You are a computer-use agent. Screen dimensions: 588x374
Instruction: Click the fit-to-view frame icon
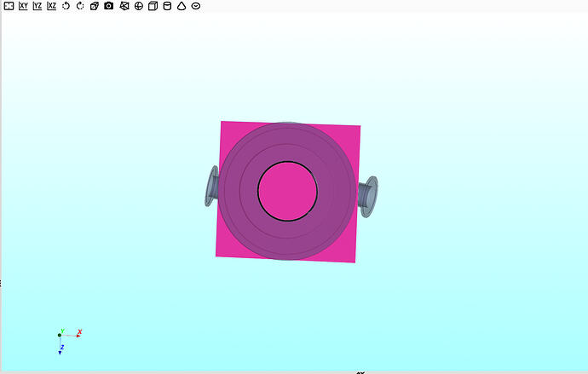[x=8, y=6]
